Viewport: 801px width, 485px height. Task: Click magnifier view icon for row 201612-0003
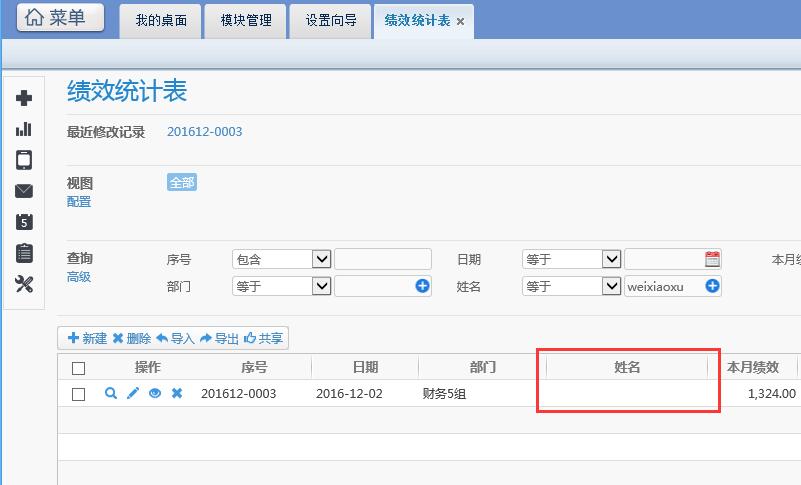point(111,393)
